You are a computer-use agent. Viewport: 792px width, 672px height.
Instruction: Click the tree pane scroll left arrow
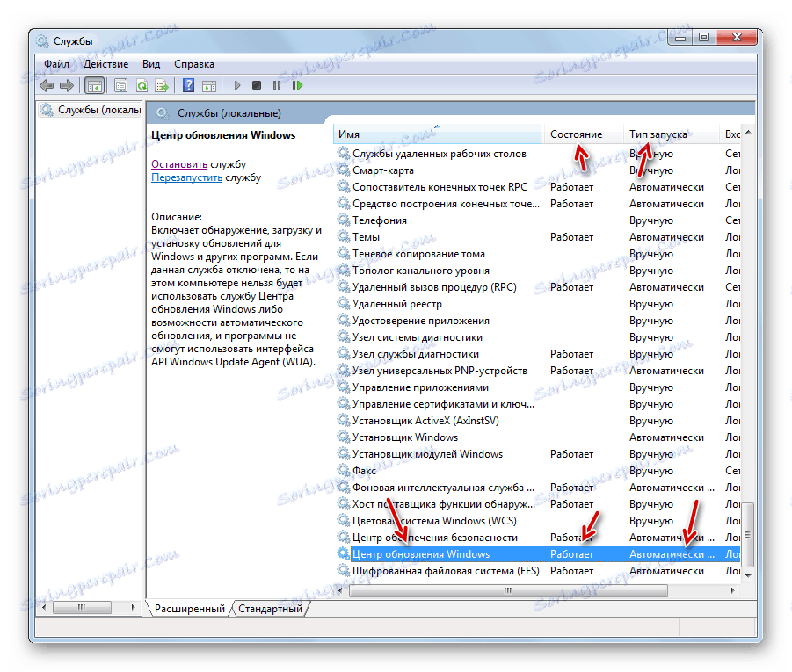point(44,607)
